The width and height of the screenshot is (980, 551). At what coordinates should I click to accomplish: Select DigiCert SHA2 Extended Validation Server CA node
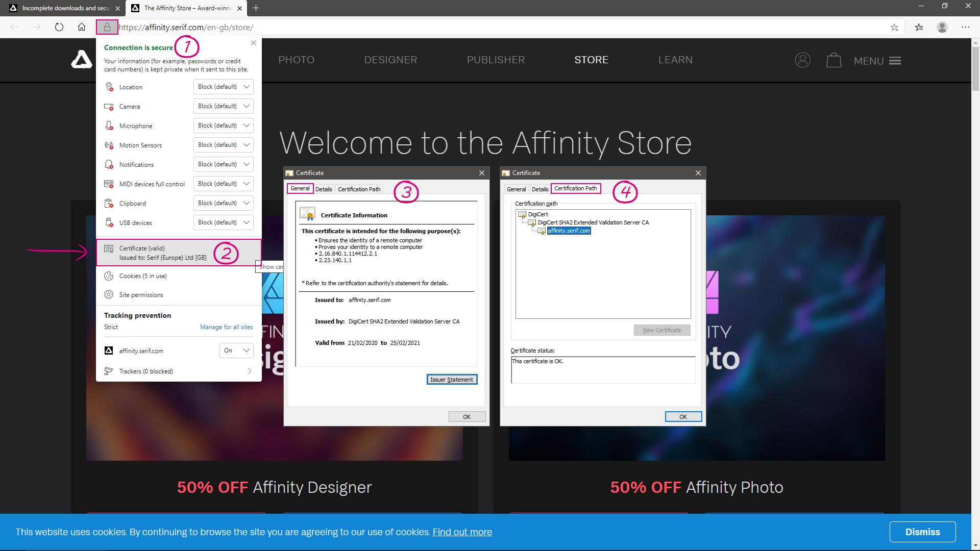[593, 222]
